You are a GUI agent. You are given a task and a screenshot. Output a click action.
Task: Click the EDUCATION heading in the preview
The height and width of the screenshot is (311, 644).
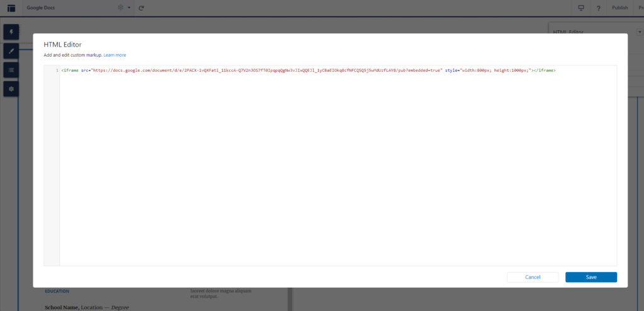[57, 291]
